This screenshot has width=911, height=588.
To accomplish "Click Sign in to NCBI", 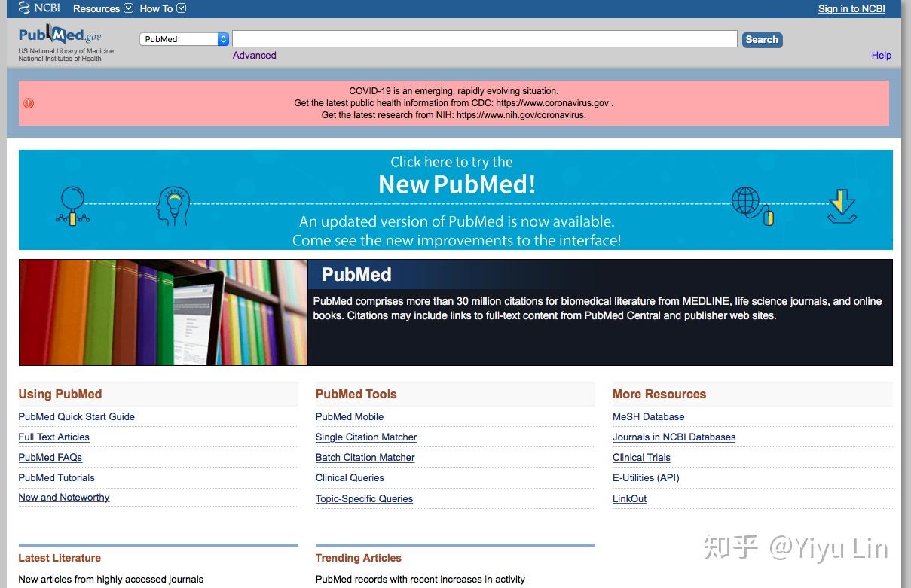I will 851,9.
